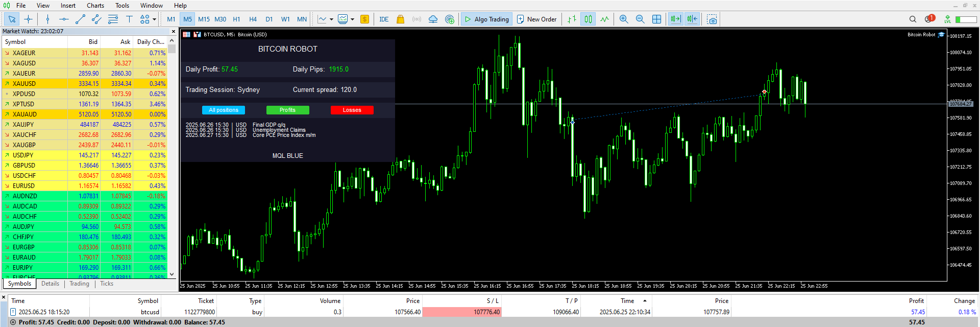This screenshot has height=327, width=980.
Task: Click green Profits button
Action: [287, 110]
